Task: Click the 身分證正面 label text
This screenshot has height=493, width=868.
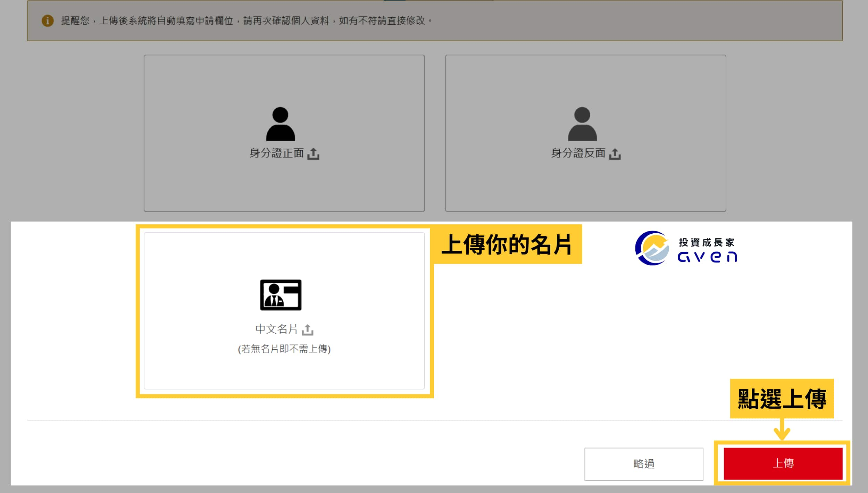Action: click(276, 153)
